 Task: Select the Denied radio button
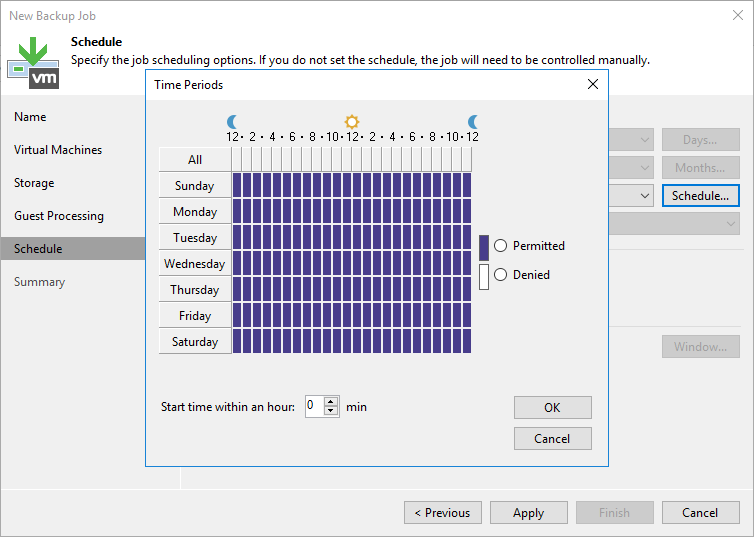(x=501, y=275)
